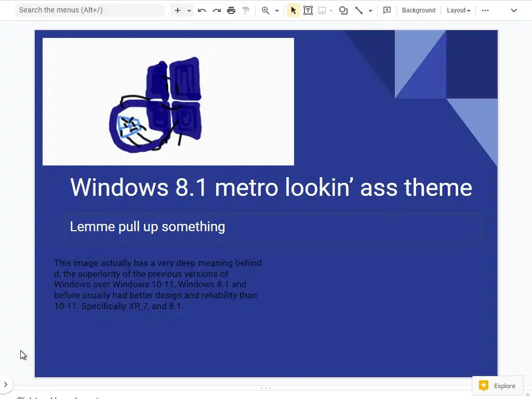Open the Explore panel

click(497, 386)
